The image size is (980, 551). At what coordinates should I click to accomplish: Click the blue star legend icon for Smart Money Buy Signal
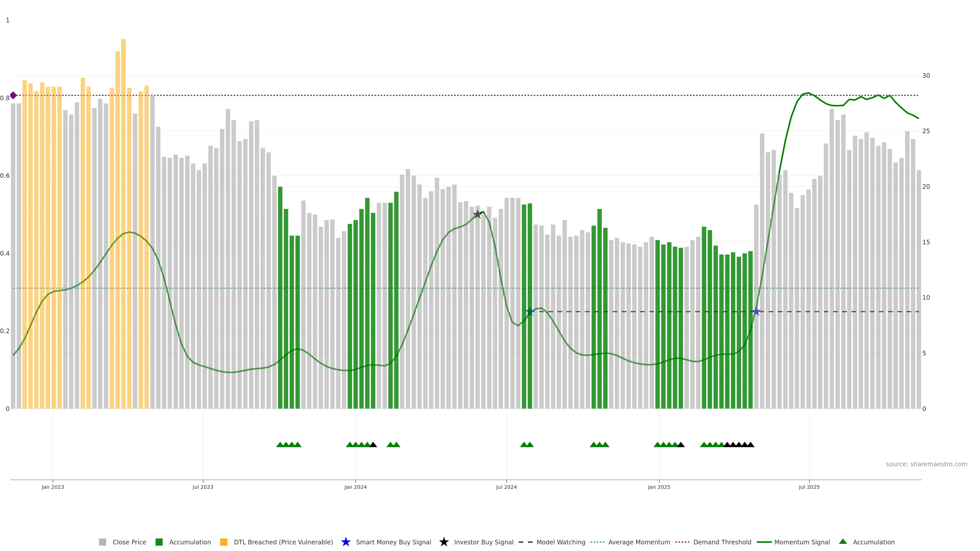click(346, 542)
